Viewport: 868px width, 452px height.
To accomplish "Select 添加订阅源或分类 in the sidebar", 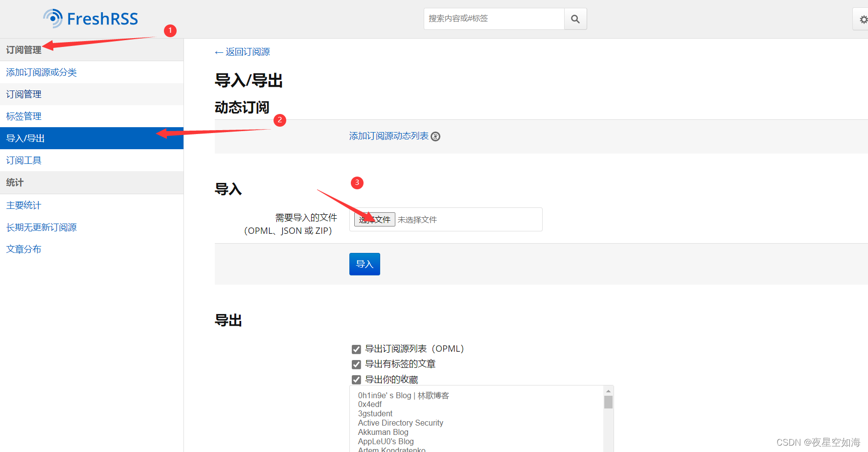I will point(41,72).
